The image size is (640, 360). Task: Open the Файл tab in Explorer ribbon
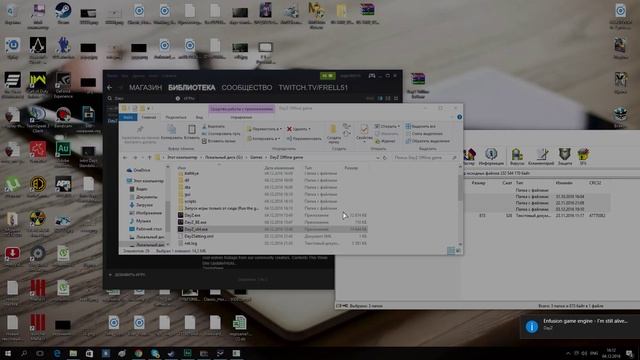[128, 117]
